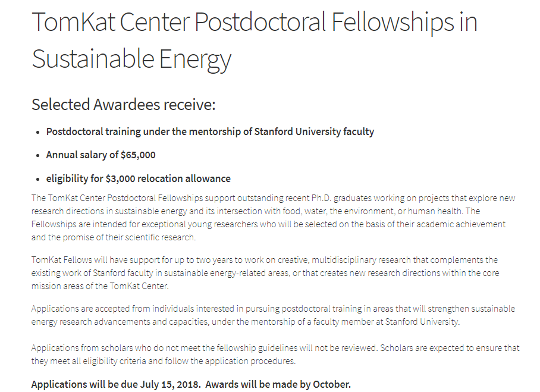The image size is (540, 392).
Task: Click the paragraph starting TomKat Fellows will have
Action: pos(265,273)
